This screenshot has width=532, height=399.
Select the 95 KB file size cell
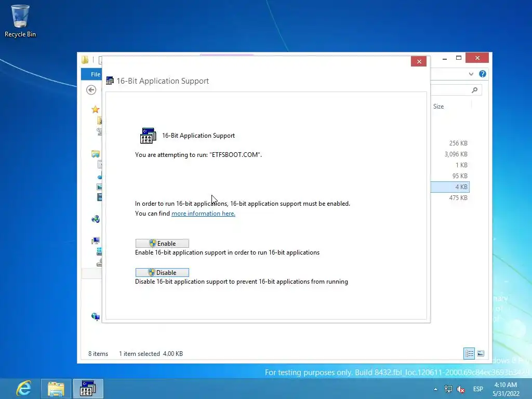(460, 176)
